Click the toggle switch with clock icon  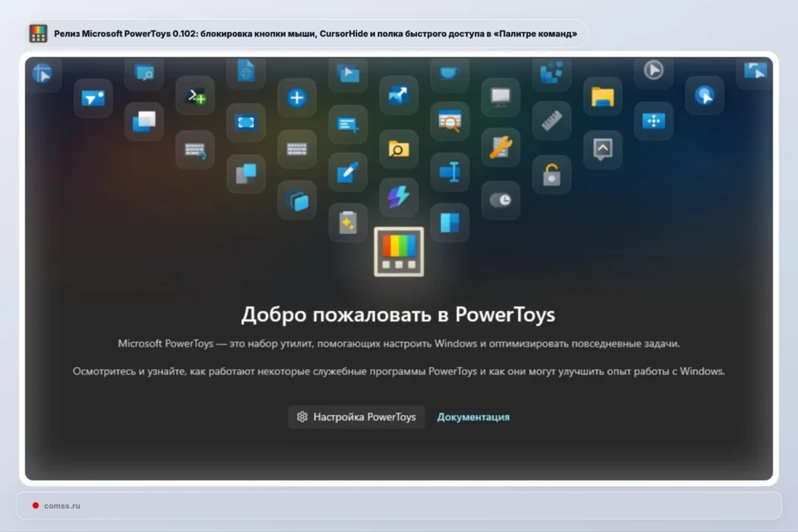point(501,199)
